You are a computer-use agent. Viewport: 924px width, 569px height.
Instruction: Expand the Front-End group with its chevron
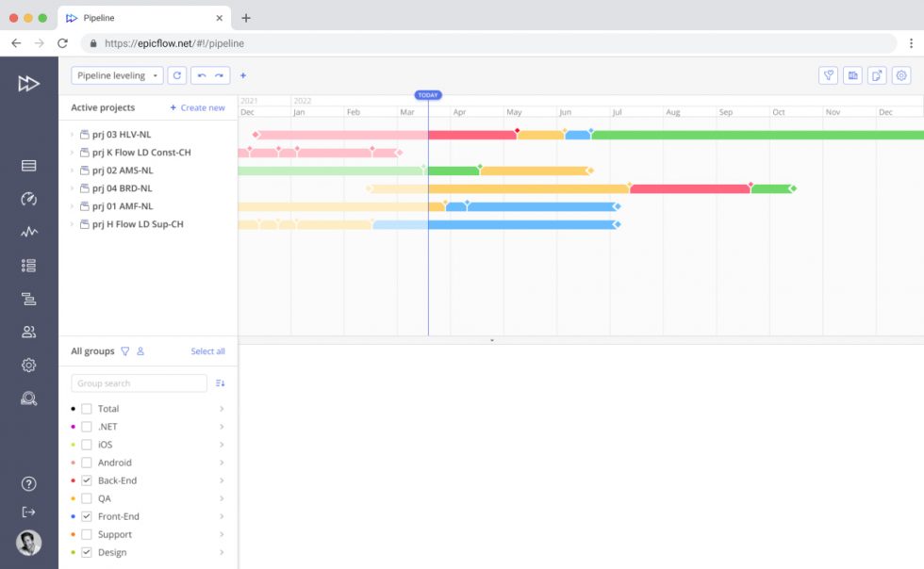click(x=222, y=516)
